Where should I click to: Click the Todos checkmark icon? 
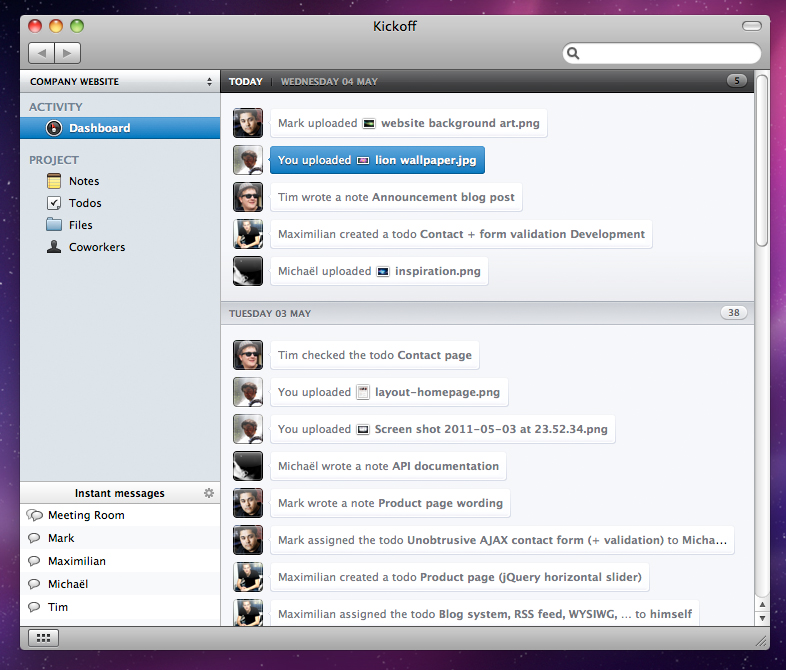pyautogui.click(x=54, y=203)
